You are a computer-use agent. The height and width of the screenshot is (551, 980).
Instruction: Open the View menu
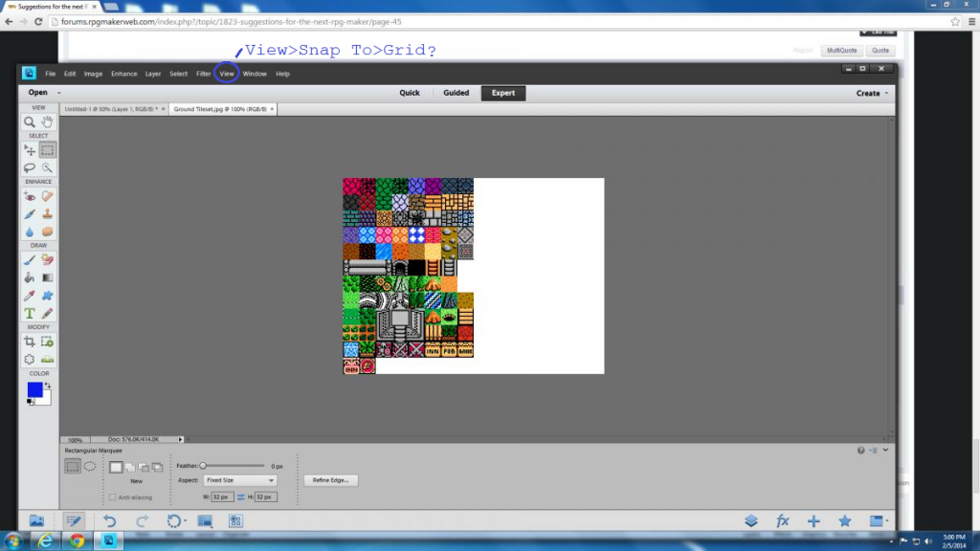point(227,74)
